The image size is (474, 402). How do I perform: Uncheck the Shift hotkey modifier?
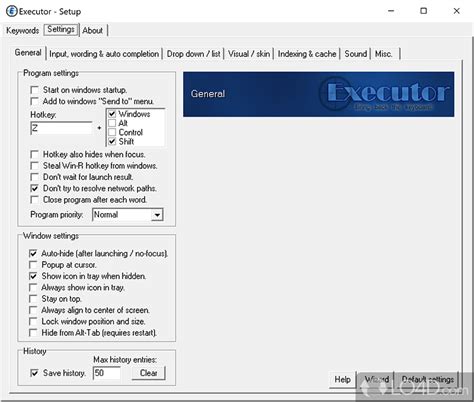[112, 141]
